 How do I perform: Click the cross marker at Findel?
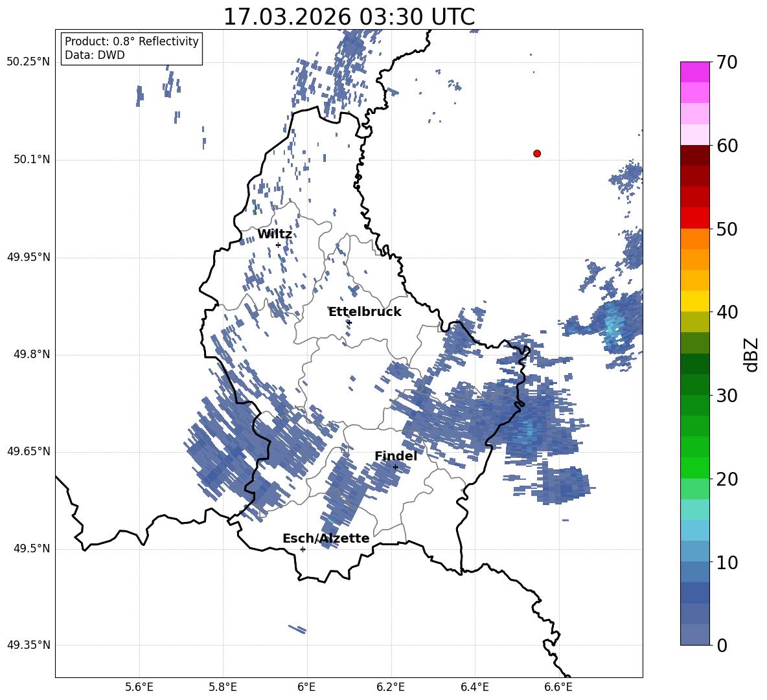pos(395,467)
